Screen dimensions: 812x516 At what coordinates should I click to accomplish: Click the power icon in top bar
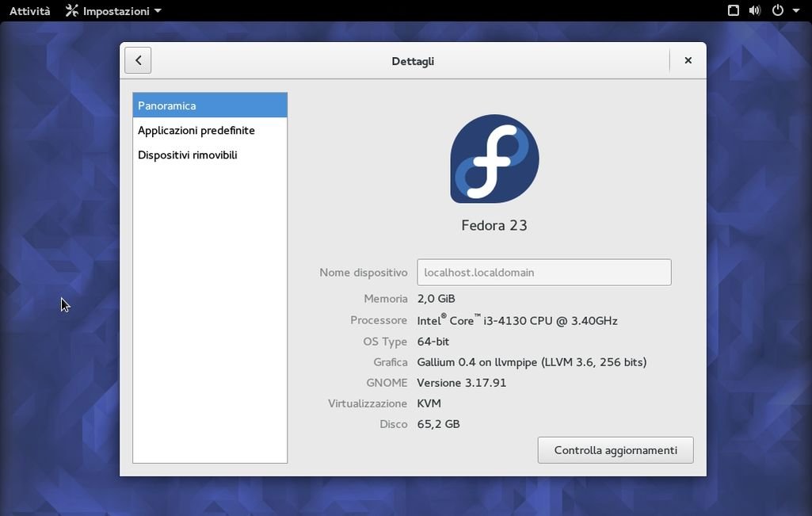tap(778, 11)
